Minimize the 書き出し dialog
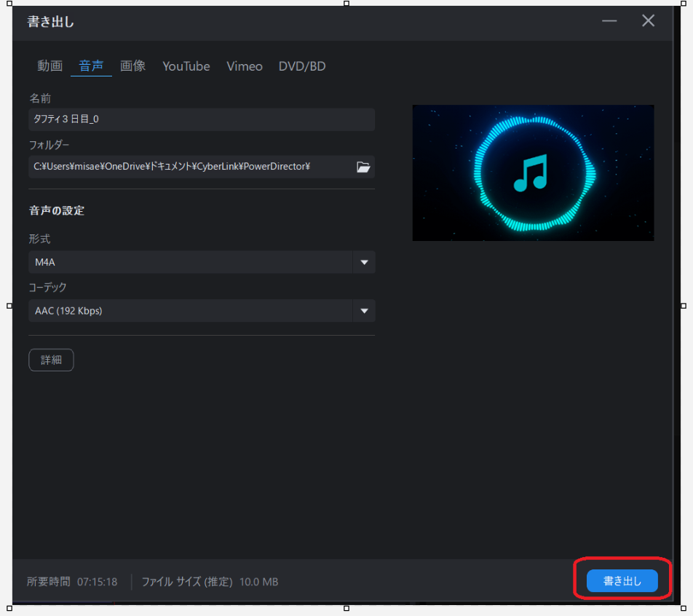This screenshot has height=616, width=693. tap(609, 21)
